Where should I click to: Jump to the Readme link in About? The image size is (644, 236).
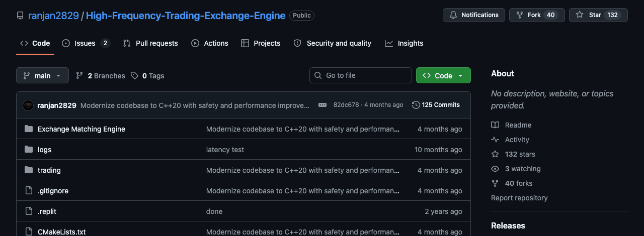click(x=511, y=125)
